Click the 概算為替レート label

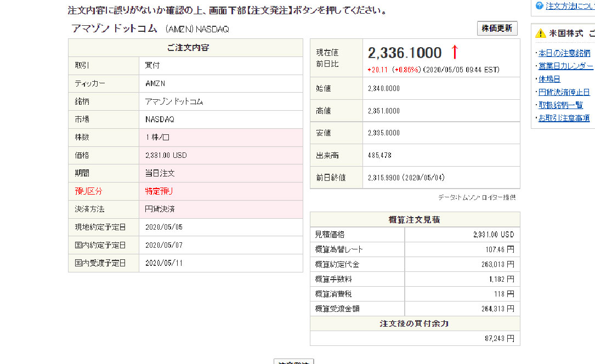[x=339, y=249]
